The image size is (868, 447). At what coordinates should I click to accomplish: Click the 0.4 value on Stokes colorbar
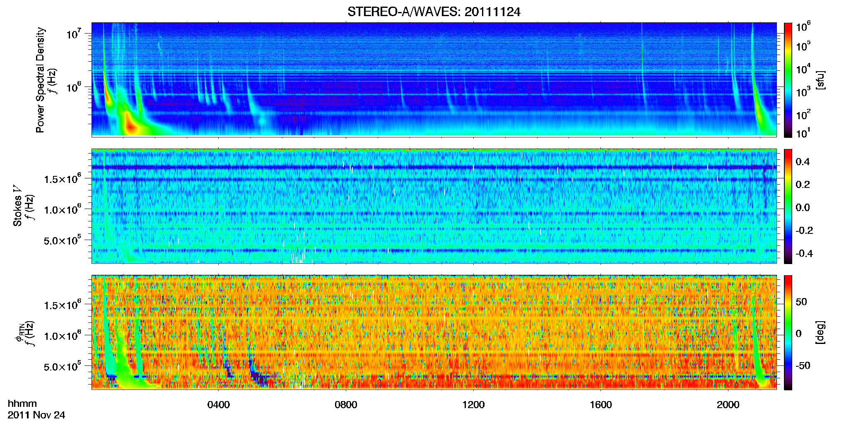(x=803, y=162)
